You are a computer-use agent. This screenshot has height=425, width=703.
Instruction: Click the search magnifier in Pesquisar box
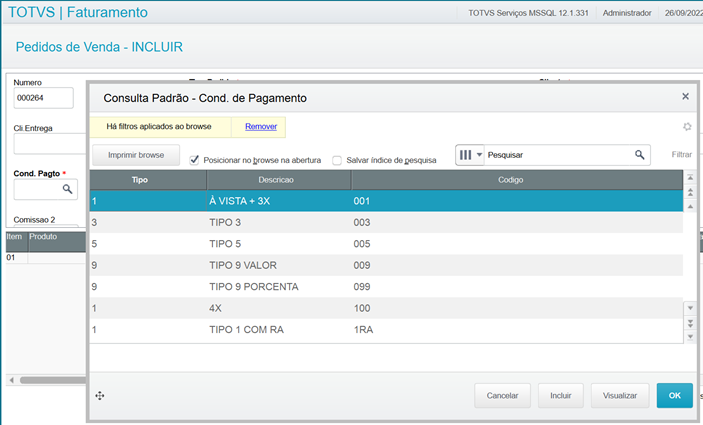[x=640, y=155]
